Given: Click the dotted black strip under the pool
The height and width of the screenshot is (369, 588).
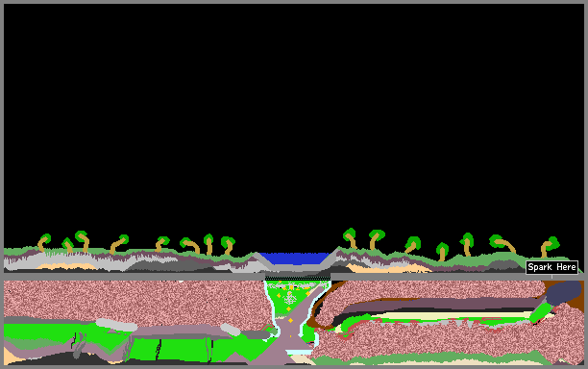Looking at the screenshot, I should 298,279.
